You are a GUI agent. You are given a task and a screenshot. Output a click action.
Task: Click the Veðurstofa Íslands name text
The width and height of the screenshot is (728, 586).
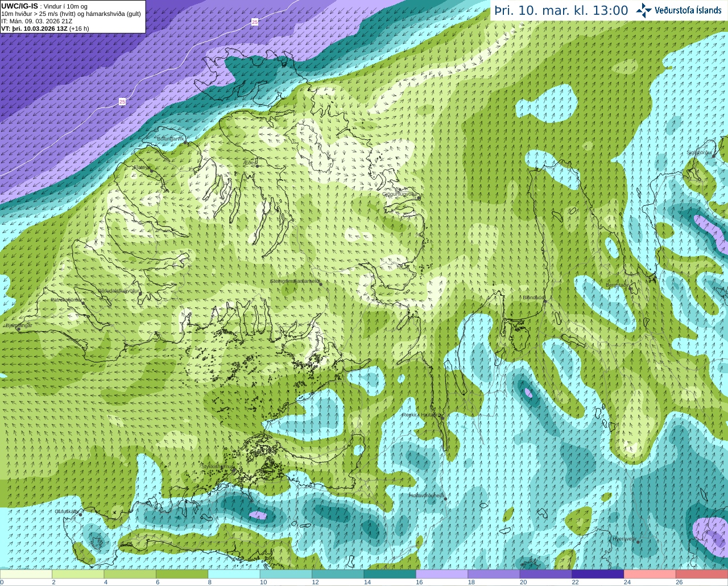tap(688, 10)
